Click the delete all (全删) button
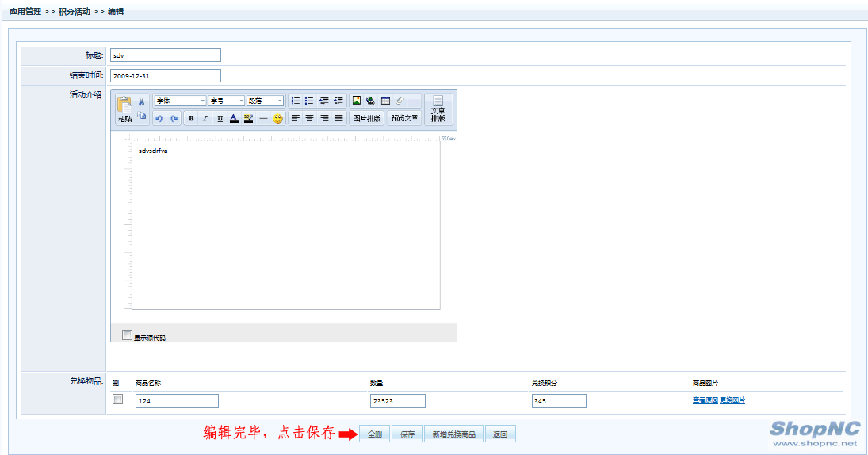Viewport: 868px width, 455px height. (x=375, y=434)
